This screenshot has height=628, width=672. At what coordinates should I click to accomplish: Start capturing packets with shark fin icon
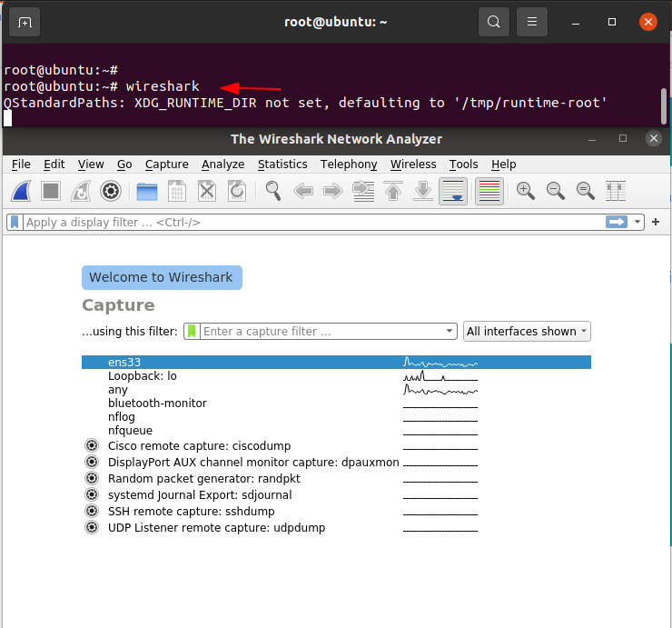[21, 191]
